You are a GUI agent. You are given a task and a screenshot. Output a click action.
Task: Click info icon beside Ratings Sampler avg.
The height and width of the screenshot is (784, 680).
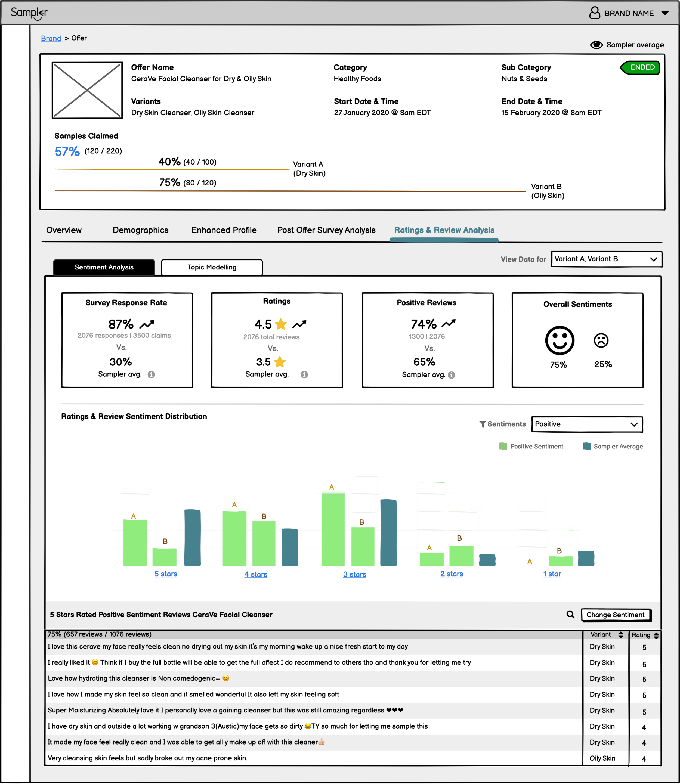pyautogui.click(x=304, y=374)
